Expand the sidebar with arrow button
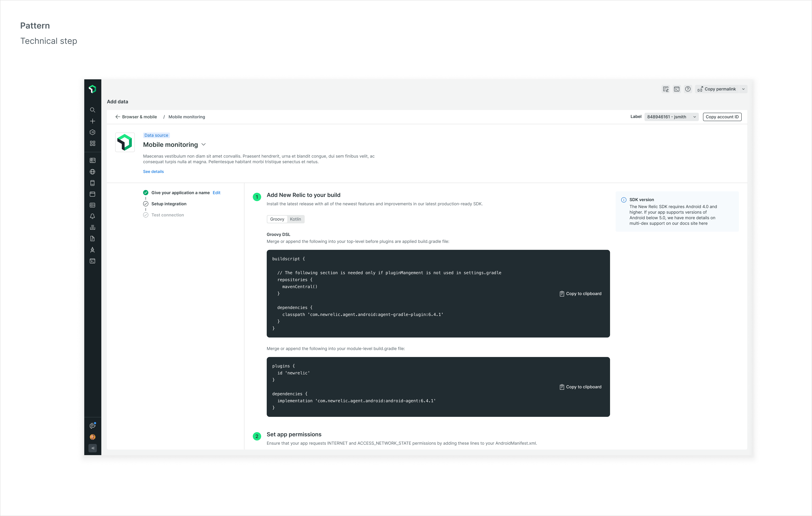 point(92,448)
